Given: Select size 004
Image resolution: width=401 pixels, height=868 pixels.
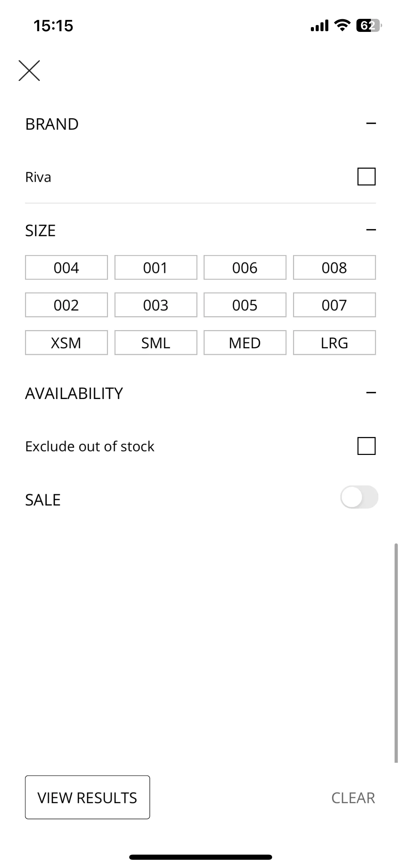Looking at the screenshot, I should tap(66, 267).
